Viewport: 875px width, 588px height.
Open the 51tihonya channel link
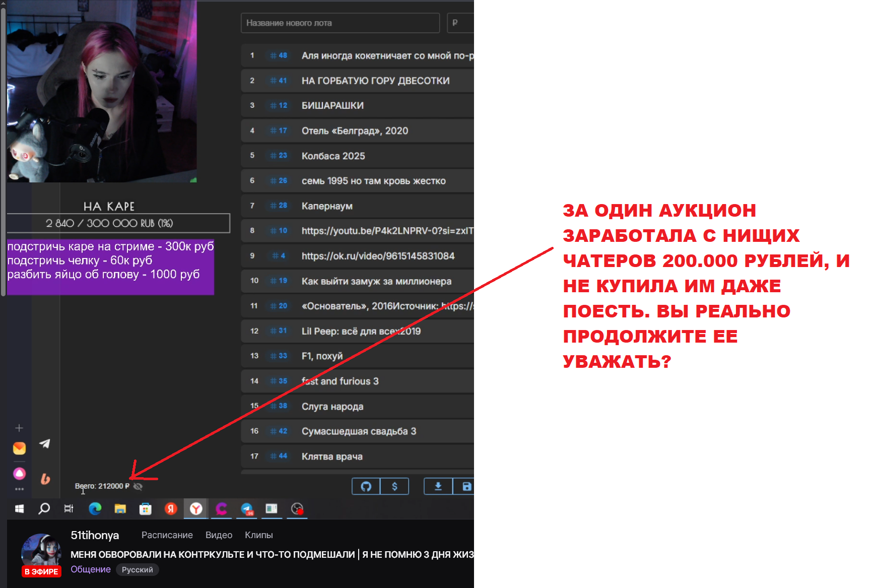(x=94, y=535)
